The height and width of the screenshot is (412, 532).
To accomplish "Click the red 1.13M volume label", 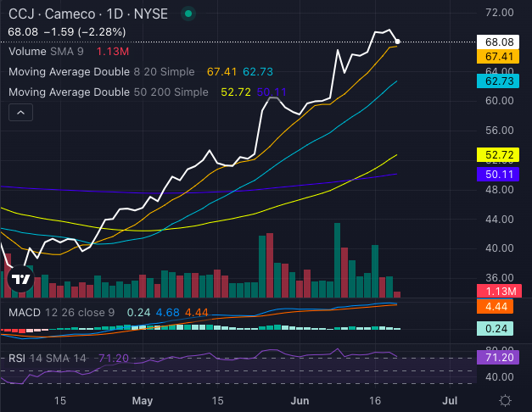I will click(x=500, y=291).
